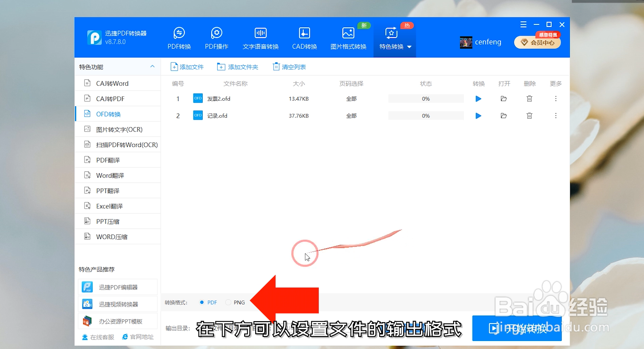Screen dimensions: 644x349
Task: Open 迅捷PDF编辑器 product link
Action: (x=118, y=287)
